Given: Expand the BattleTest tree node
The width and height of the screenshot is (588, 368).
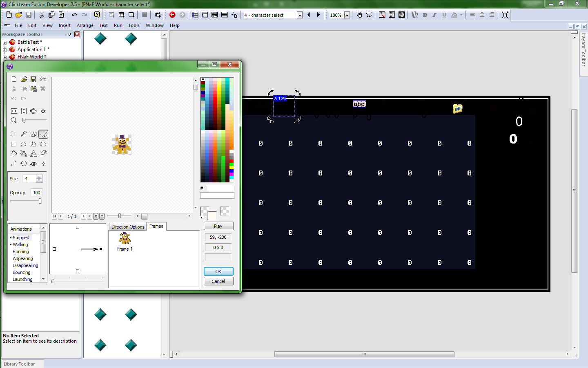Looking at the screenshot, I should click(x=4, y=42).
